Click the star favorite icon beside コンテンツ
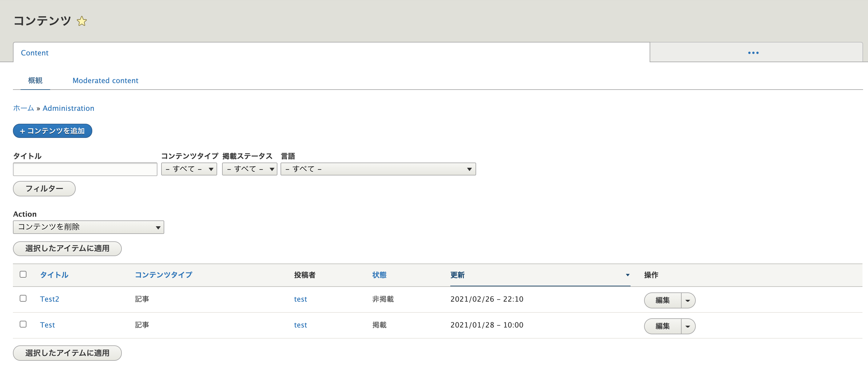The image size is (868, 370). [82, 21]
